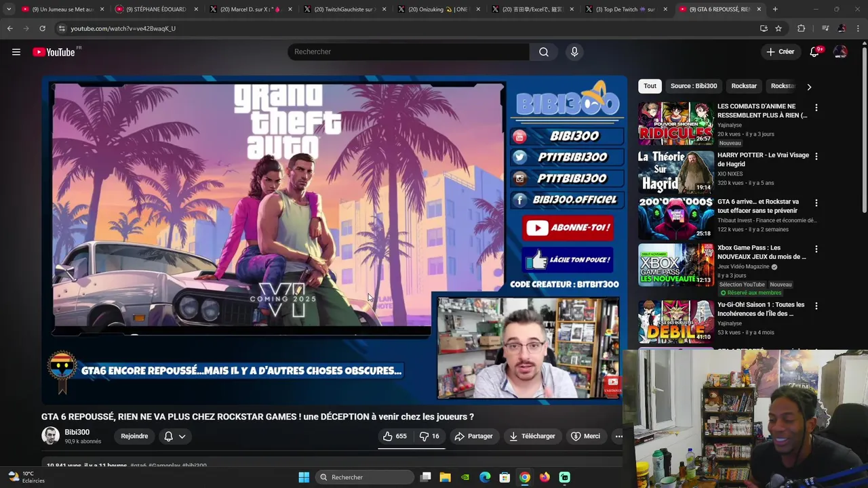868x488 pixels.
Task: Open Microsoft Edge from the taskbar
Action: pos(485,477)
